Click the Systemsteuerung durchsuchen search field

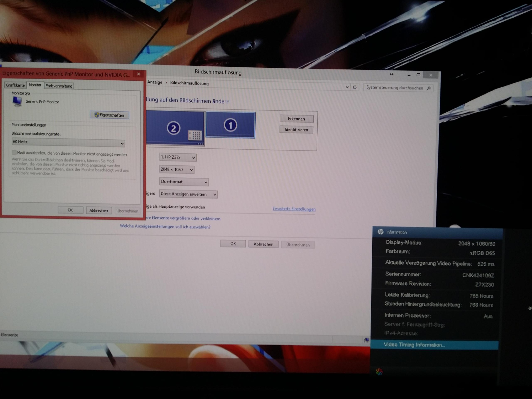tap(394, 88)
